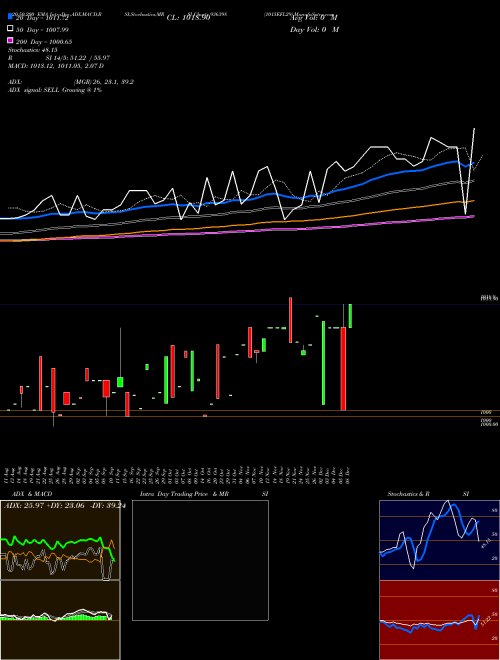
Task: Click the 'ADX & MACD' panel title
Action: coord(32,494)
